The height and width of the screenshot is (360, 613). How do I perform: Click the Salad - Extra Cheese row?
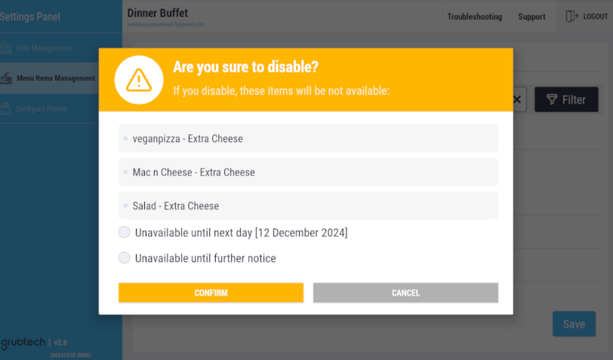[308, 206]
